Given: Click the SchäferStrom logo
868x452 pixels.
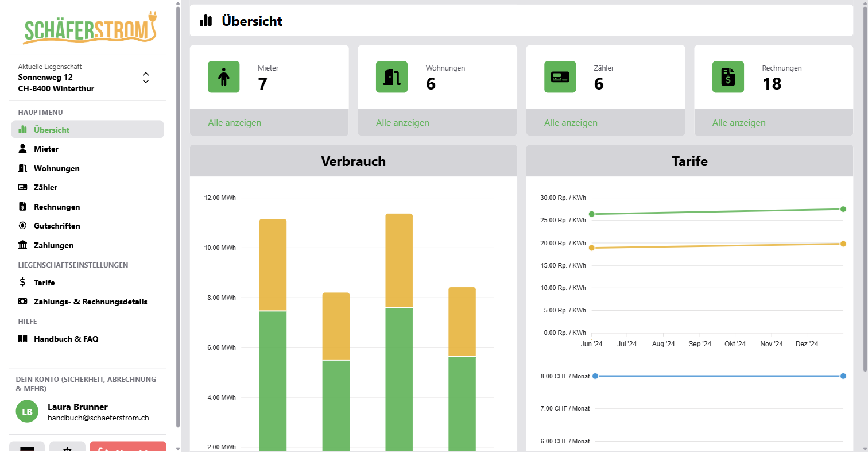Looking at the screenshot, I should point(90,29).
